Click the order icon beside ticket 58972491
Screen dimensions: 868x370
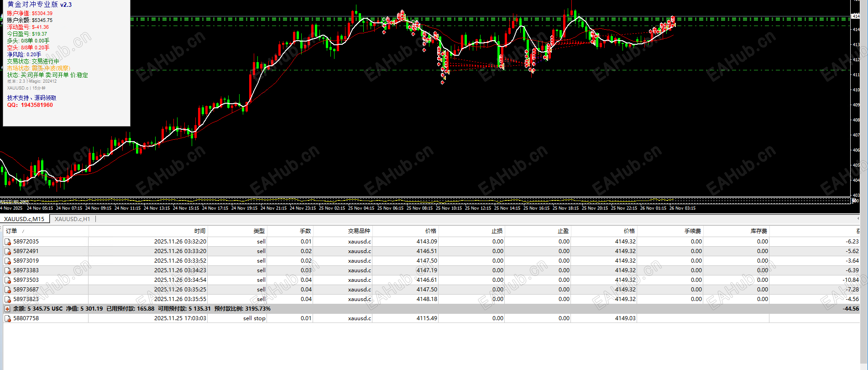8,251
